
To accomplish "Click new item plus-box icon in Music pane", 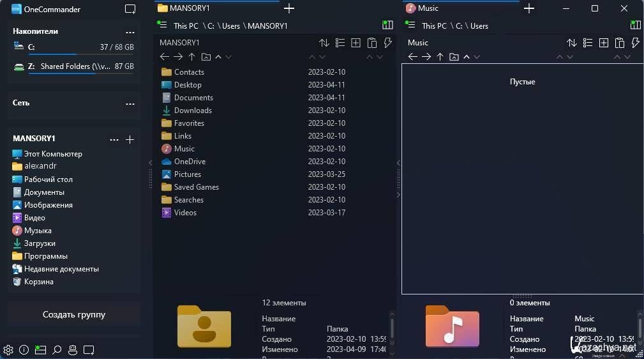I will point(603,43).
